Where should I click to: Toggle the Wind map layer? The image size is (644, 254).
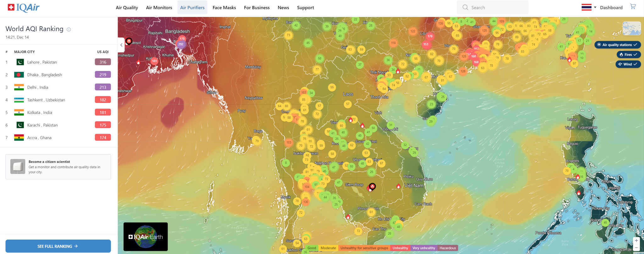[628, 64]
